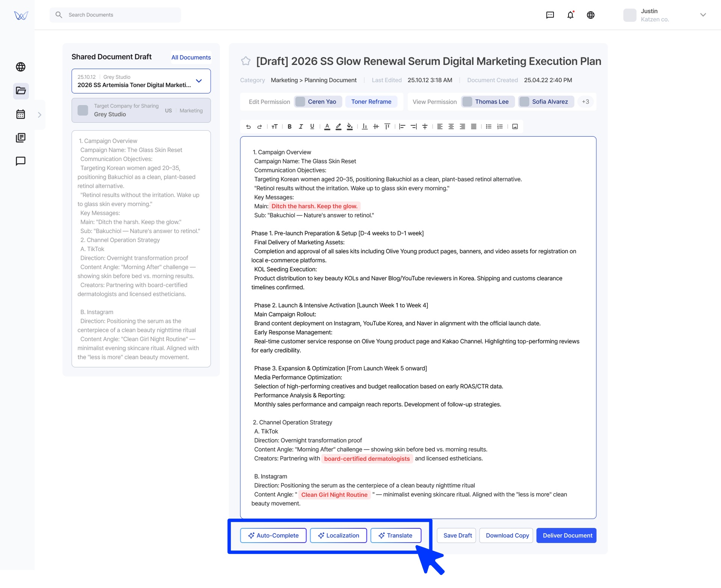Open All Documents link
This screenshot has height=588, width=721.
191,57
